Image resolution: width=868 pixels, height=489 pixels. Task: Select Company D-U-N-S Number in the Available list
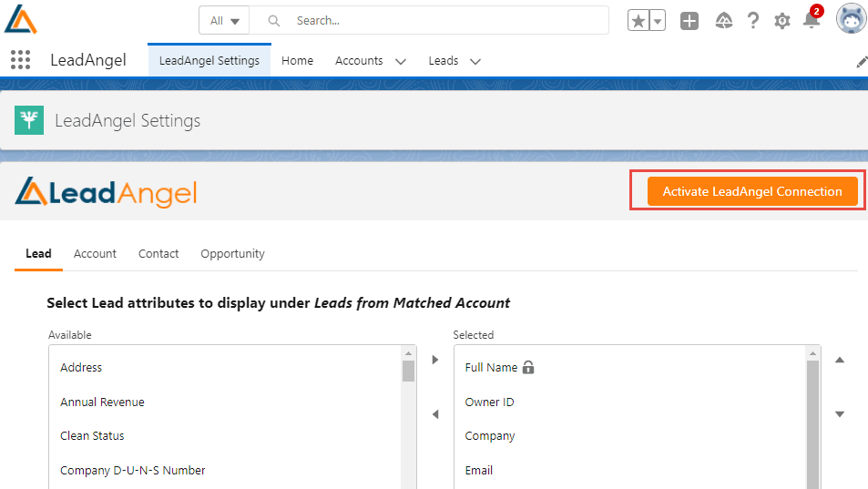click(x=224, y=470)
